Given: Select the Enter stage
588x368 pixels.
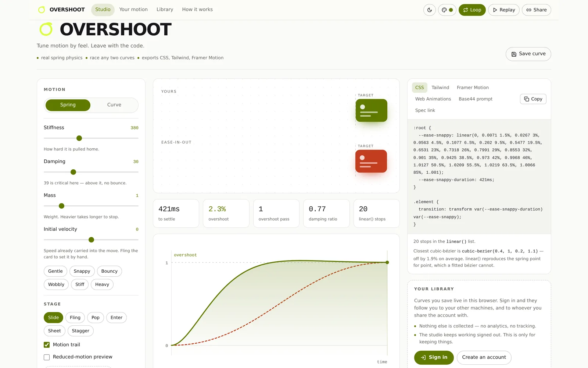Looking at the screenshot, I should click(x=116, y=318).
